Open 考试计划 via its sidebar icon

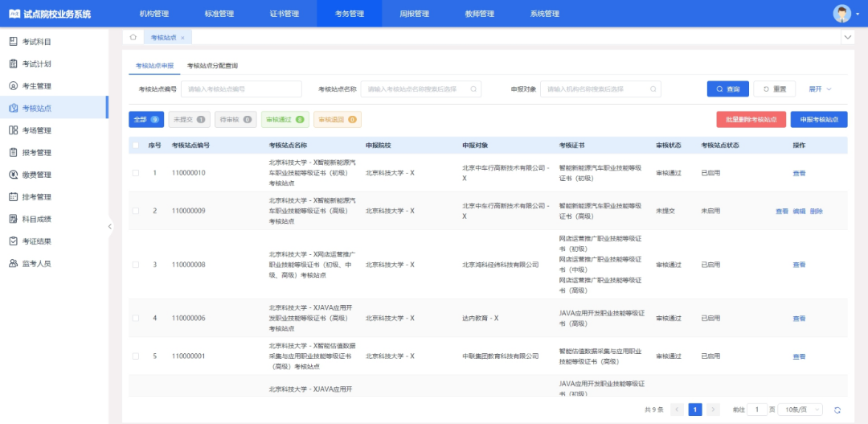pos(14,64)
